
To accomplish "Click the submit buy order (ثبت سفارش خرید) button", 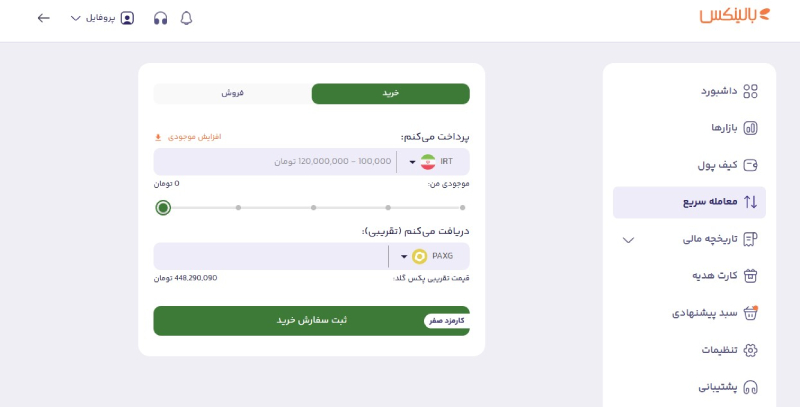I will click(x=311, y=320).
